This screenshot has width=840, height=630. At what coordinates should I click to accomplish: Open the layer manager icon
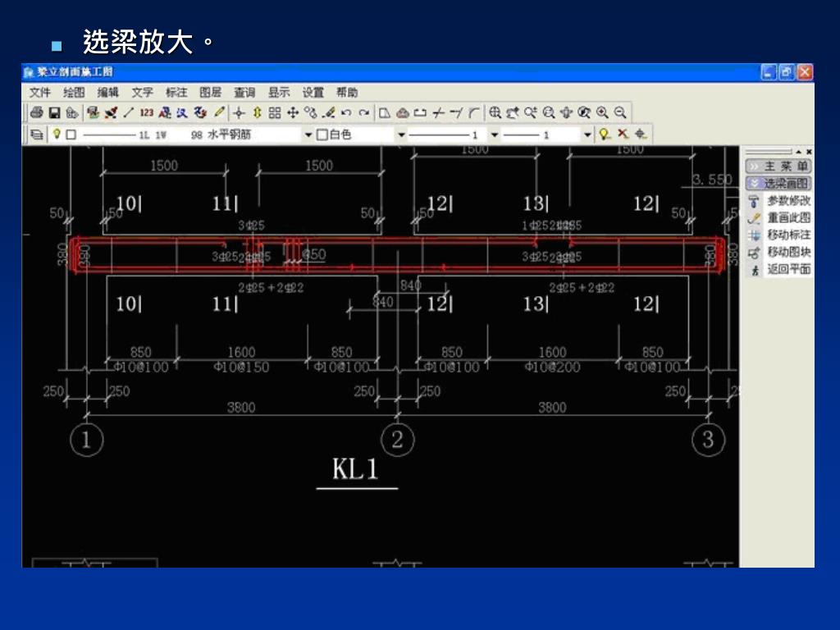[36, 135]
